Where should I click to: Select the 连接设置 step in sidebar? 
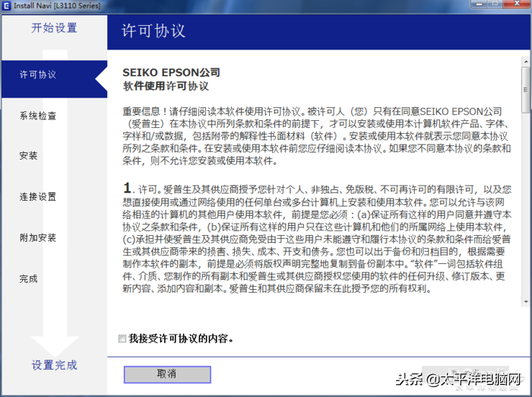click(x=38, y=197)
